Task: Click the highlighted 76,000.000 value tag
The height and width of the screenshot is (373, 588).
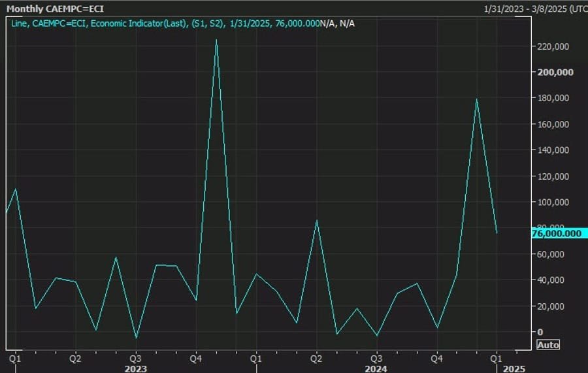Action: click(557, 233)
